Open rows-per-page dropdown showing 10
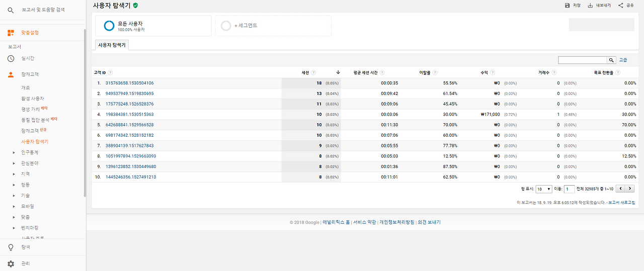Image resolution: width=644 pixels, height=271 pixels. click(x=543, y=189)
